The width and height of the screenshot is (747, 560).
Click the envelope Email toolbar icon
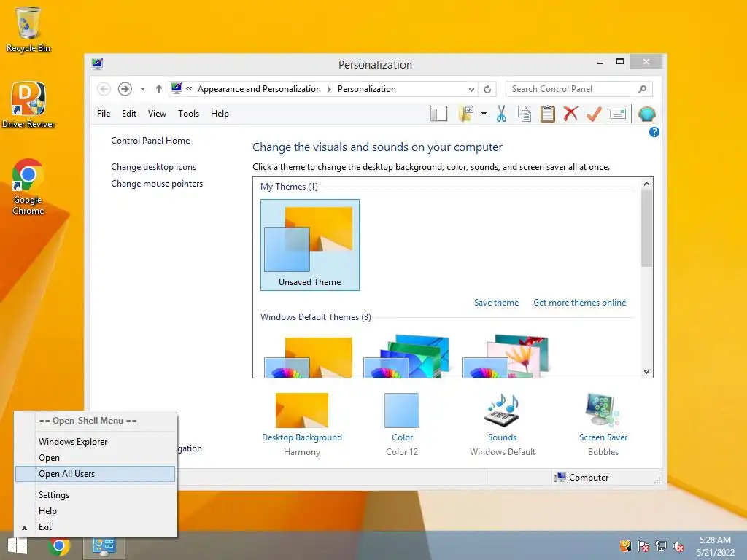click(x=618, y=114)
